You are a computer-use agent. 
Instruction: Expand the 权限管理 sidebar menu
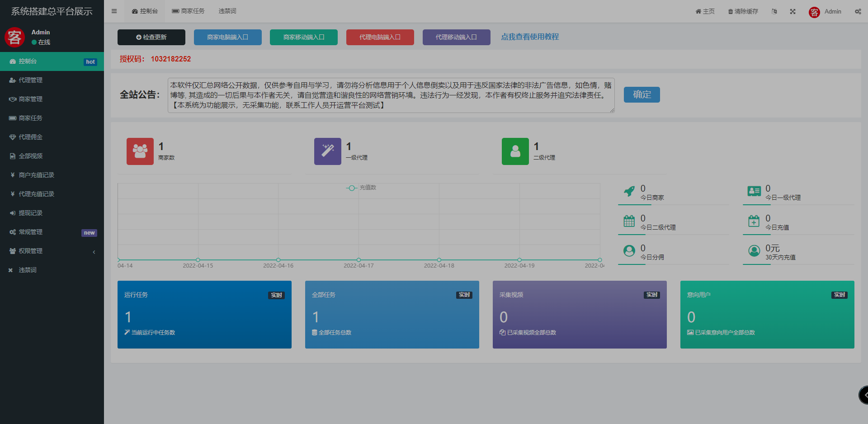click(52, 251)
